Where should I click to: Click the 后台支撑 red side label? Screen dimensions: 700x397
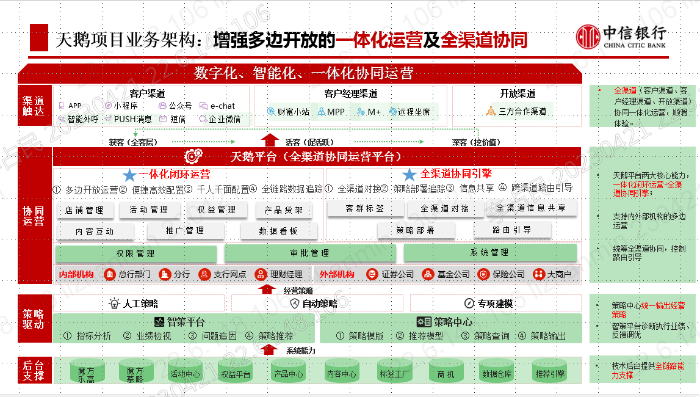(35, 370)
